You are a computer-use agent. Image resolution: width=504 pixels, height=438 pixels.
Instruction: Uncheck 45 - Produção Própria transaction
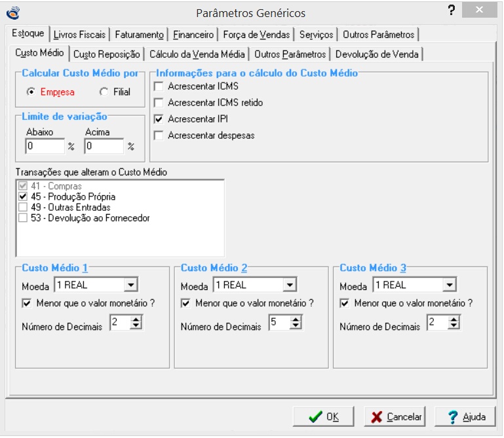tap(23, 196)
